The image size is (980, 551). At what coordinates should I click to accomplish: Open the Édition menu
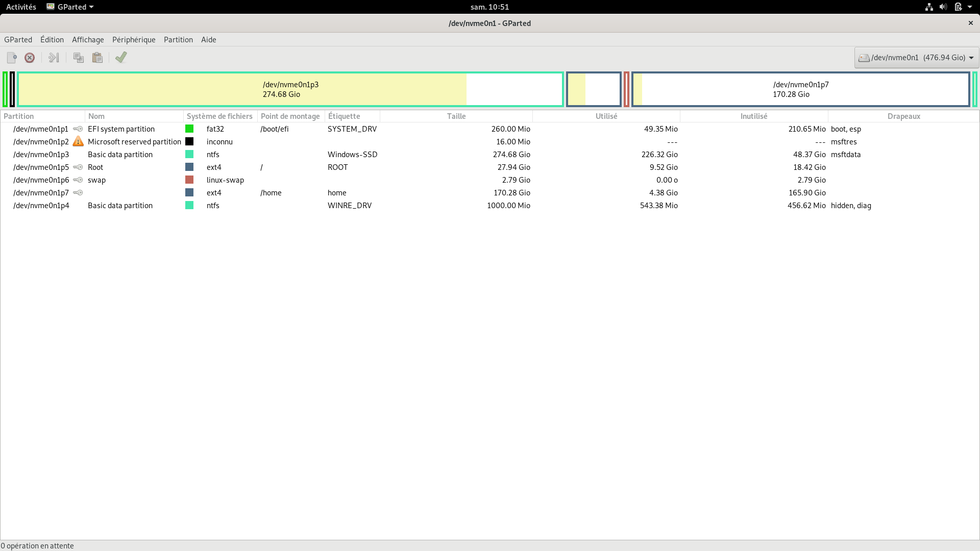click(x=52, y=39)
